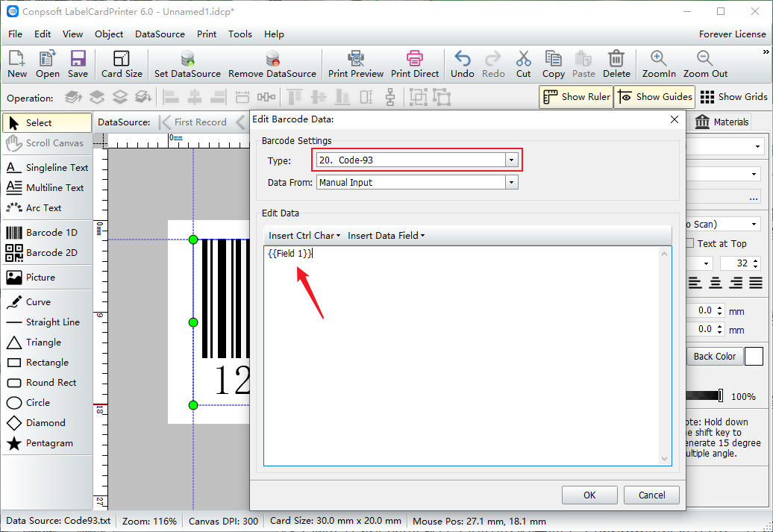Click the Zoom Out magnifier icon
773x532 pixels.
(x=705, y=64)
